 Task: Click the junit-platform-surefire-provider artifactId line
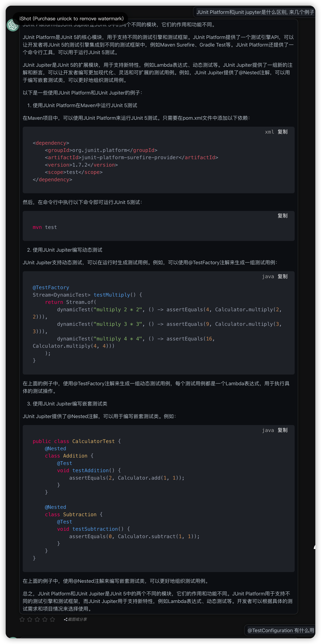tap(131, 157)
